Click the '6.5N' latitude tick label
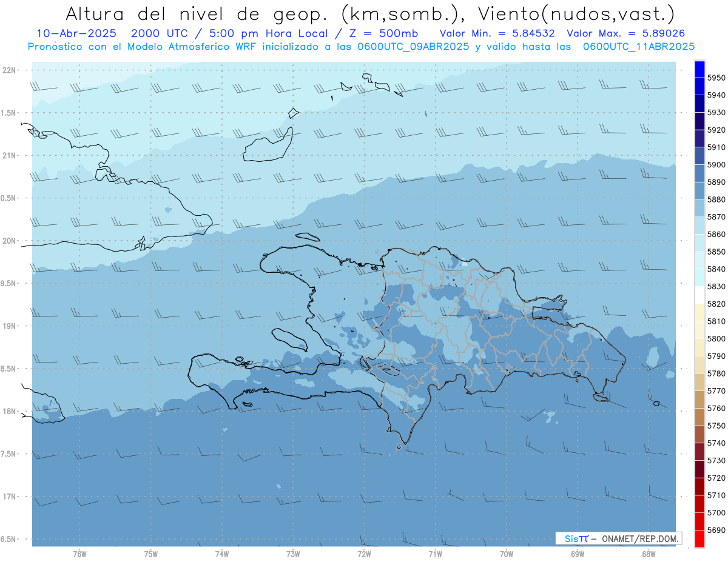 click(8, 540)
